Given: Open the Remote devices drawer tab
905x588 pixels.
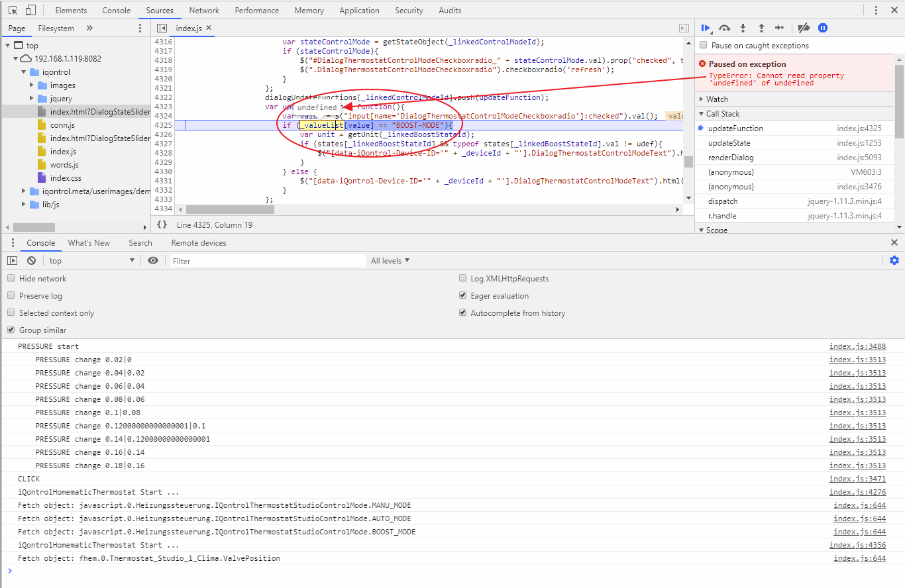Looking at the screenshot, I should 199,243.
